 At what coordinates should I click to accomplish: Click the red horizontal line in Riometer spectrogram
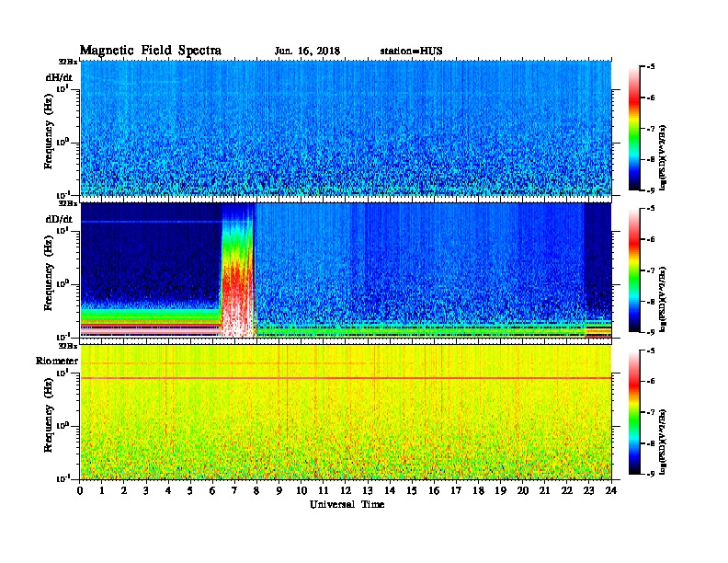pos(346,378)
